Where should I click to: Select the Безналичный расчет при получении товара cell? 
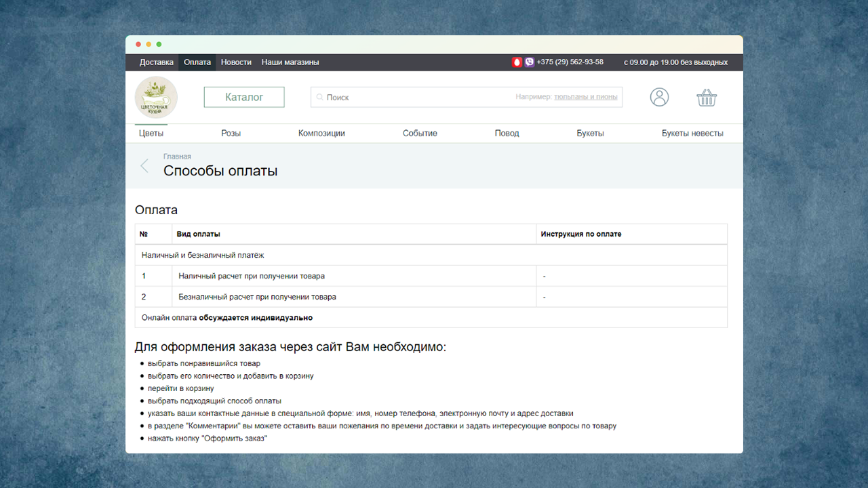tap(354, 297)
